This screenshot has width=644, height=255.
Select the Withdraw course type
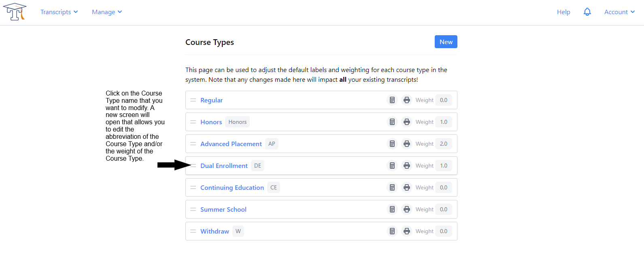pyautogui.click(x=215, y=231)
